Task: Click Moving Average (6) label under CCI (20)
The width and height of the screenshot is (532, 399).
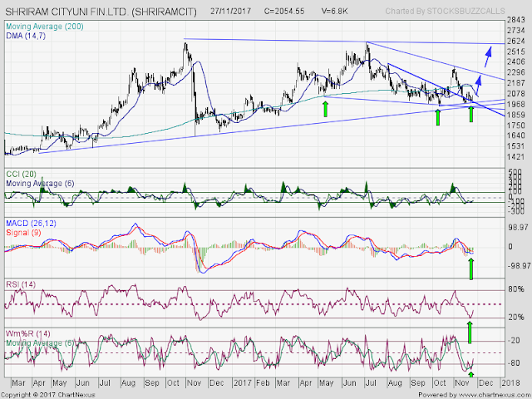Action: click(40, 184)
